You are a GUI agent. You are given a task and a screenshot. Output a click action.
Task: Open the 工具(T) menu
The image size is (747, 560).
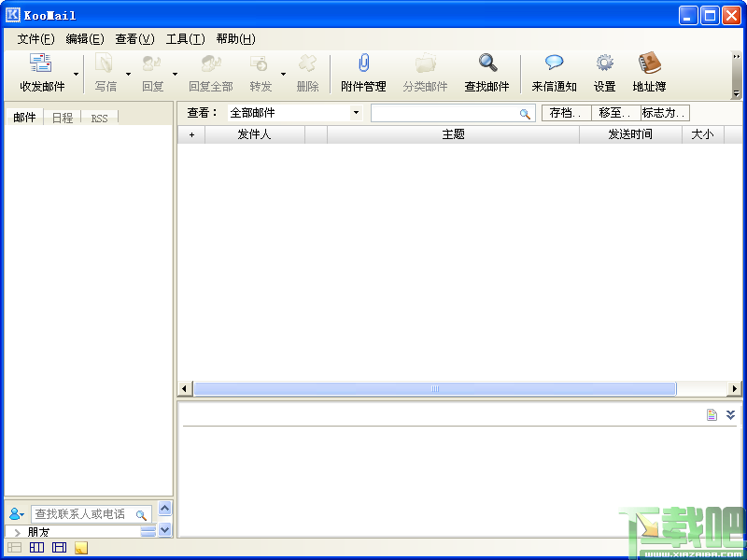click(x=185, y=39)
